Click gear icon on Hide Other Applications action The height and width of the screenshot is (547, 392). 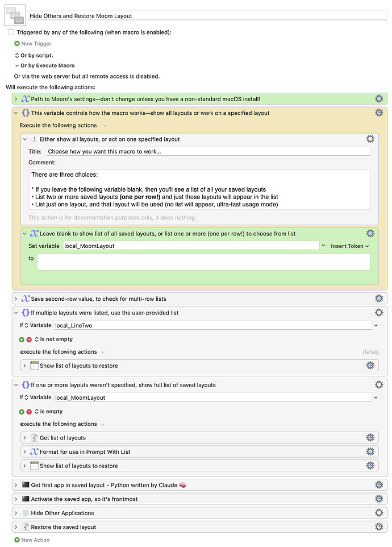click(379, 513)
